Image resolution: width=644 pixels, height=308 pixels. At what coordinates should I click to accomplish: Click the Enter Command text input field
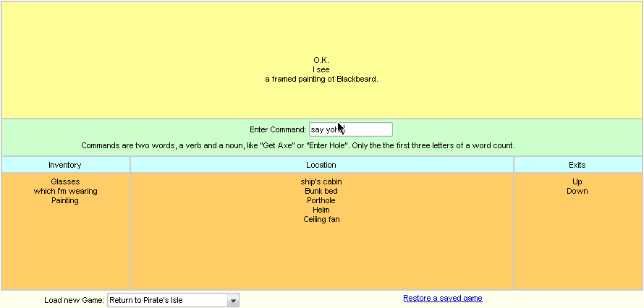tap(350, 129)
